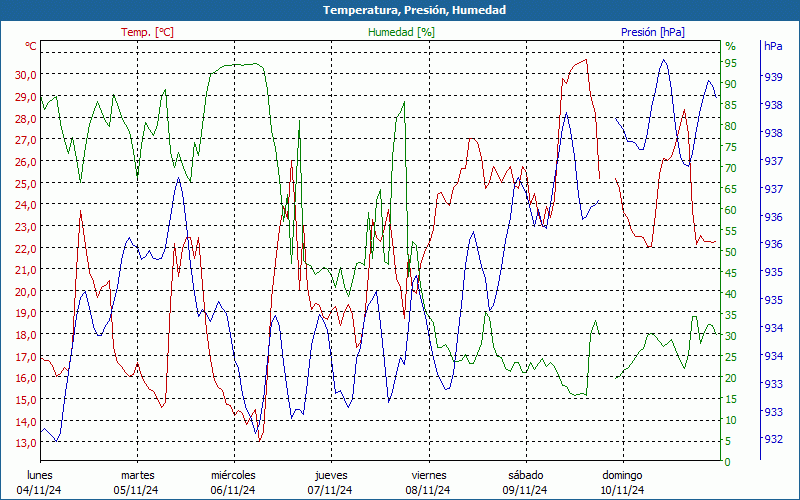The image size is (800, 500).
Task: Click the "55" humidity axis value
Action: coord(731,231)
